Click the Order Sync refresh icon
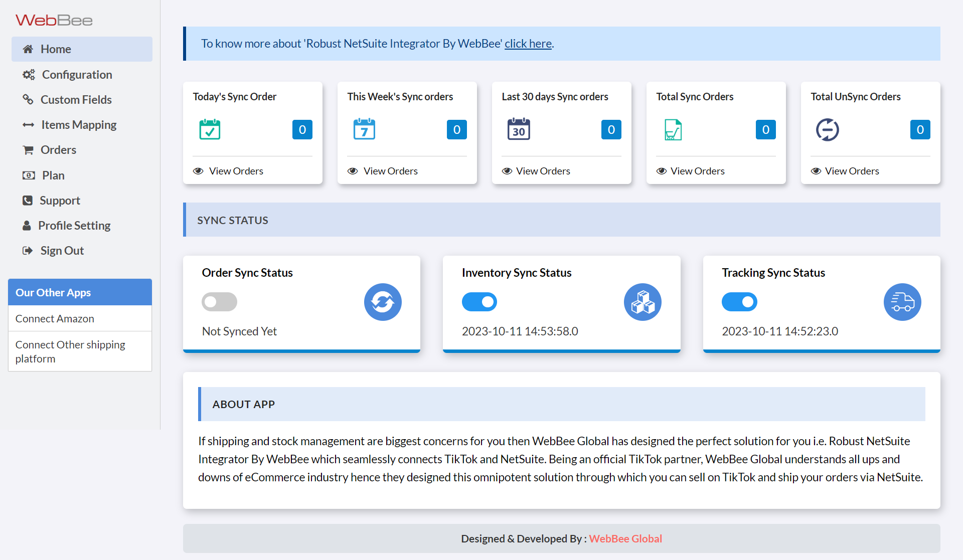 pyautogui.click(x=383, y=302)
